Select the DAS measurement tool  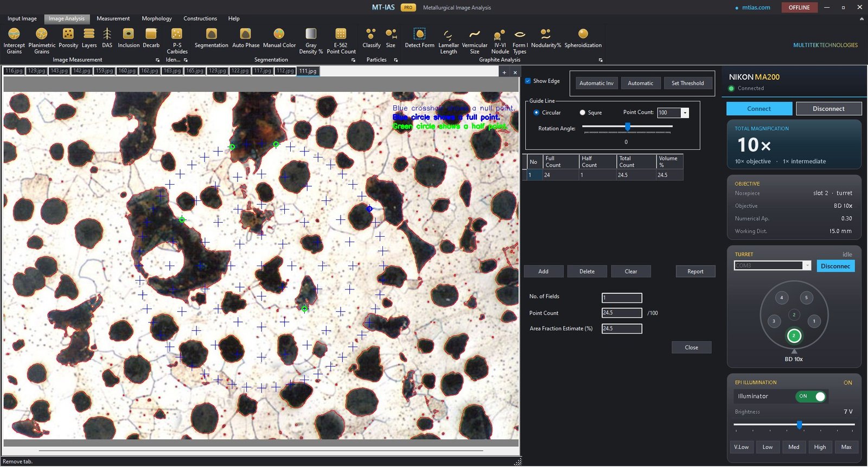(x=107, y=39)
